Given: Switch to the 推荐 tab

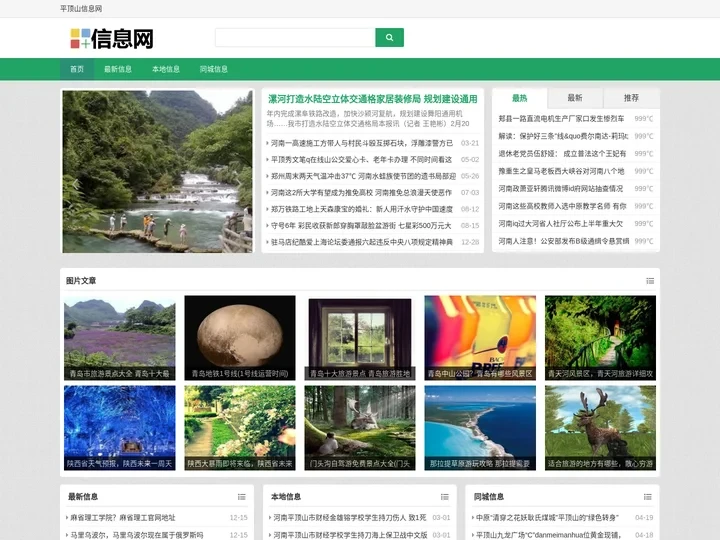Looking at the screenshot, I should [x=631, y=98].
